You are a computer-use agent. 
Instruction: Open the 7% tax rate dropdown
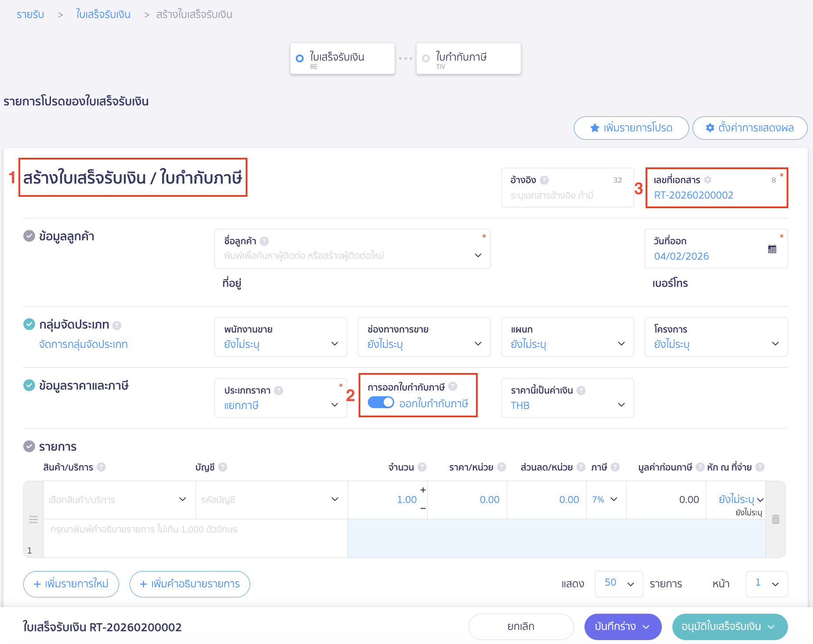point(605,499)
